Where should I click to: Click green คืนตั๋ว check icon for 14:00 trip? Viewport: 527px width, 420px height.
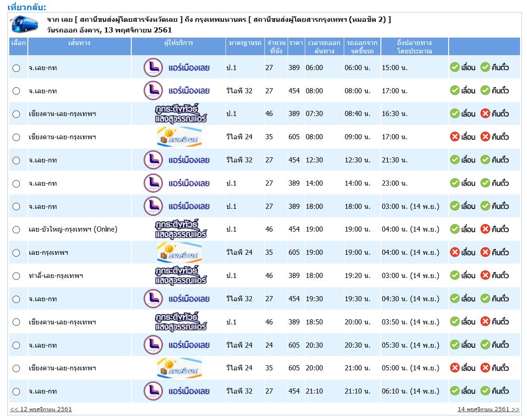485,183
